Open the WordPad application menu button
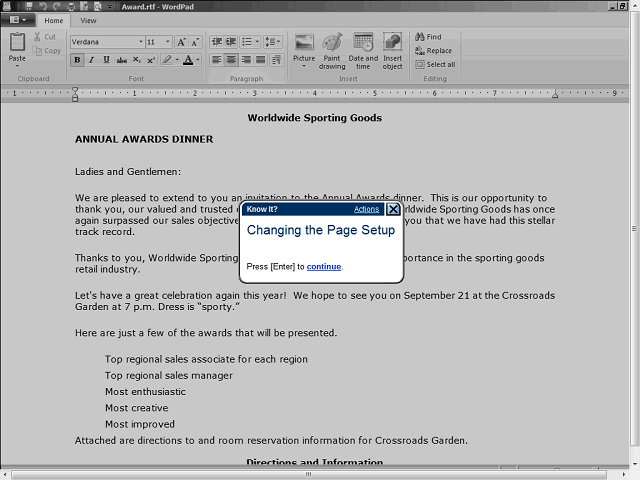Viewport: 640px width, 480px height. coord(17,20)
